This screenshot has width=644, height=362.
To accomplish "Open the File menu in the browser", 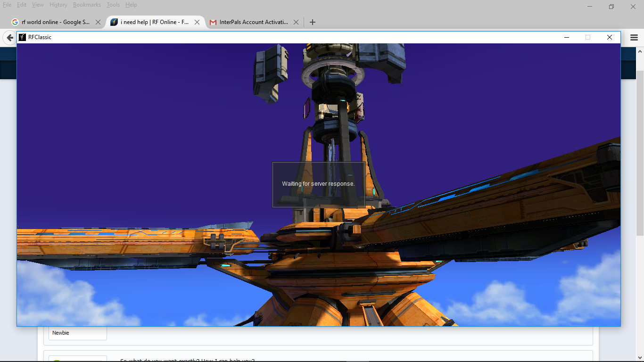I will pos(7,5).
